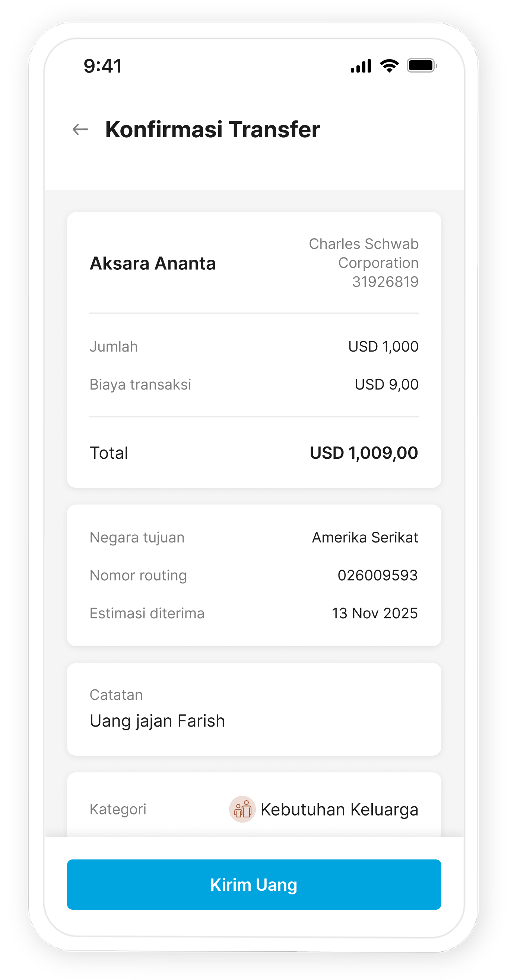Tap the 9:41 clock in status bar
The width and height of the screenshot is (514, 980).
click(x=103, y=66)
